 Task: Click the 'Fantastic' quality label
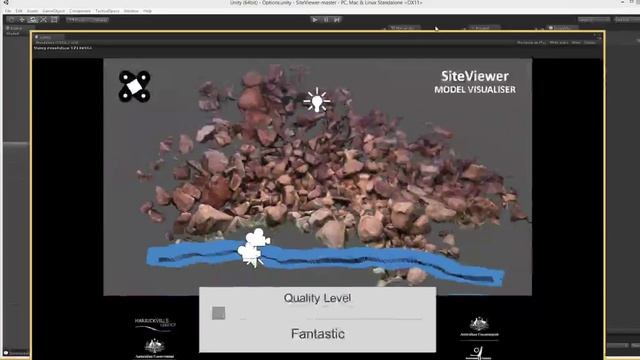318,334
